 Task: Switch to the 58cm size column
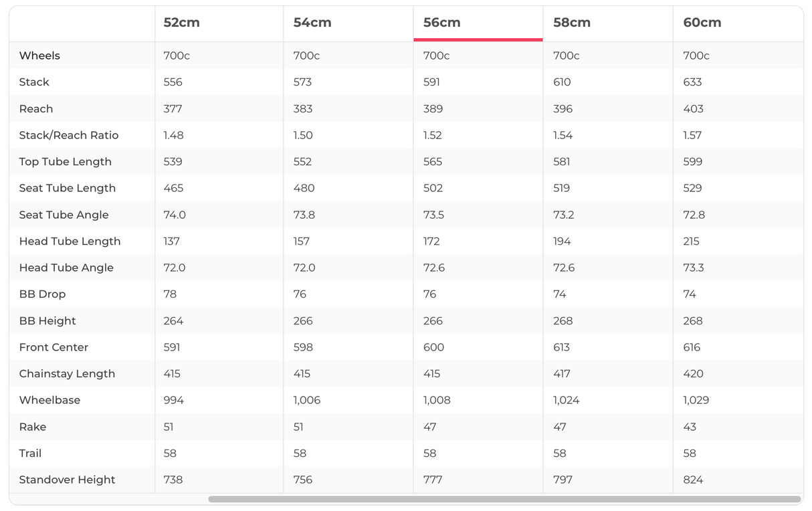coord(572,23)
